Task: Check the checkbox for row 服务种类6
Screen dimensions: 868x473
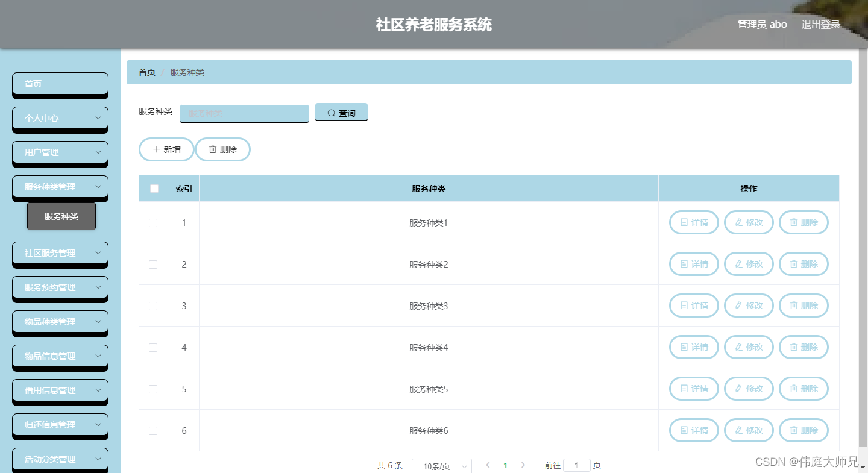Action: 153,431
